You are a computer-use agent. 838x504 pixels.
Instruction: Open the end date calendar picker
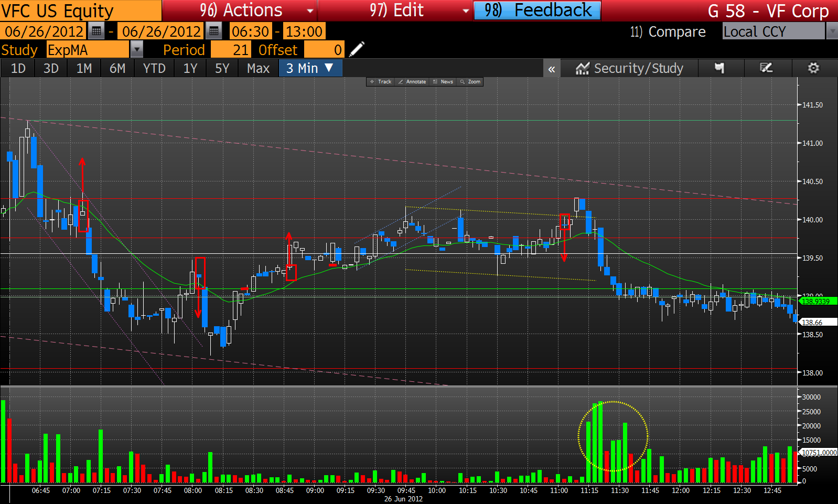[x=214, y=31]
